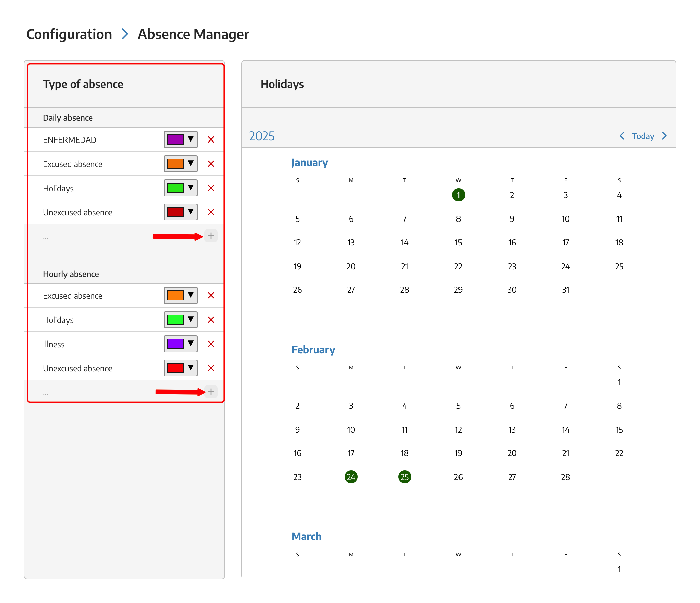Select February 28 in the calendar
Image resolution: width=700 pixels, height=603 pixels.
click(x=566, y=477)
